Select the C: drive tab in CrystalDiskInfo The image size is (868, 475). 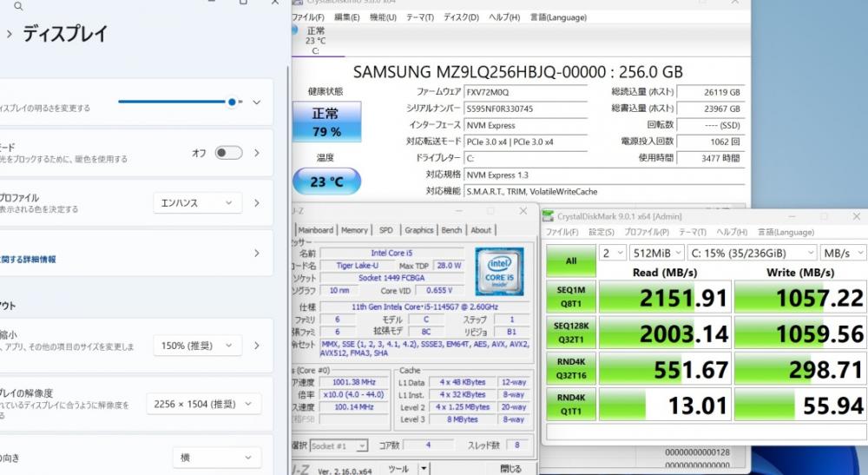(x=317, y=41)
